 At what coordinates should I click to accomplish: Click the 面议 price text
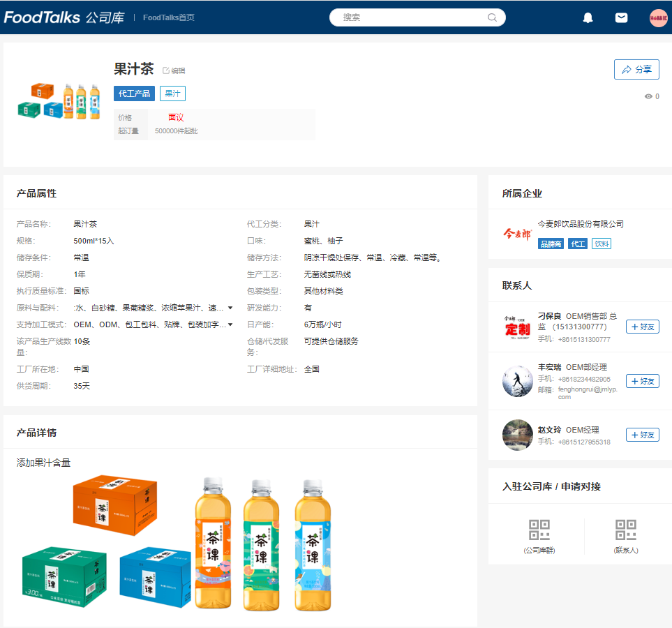[x=176, y=117]
